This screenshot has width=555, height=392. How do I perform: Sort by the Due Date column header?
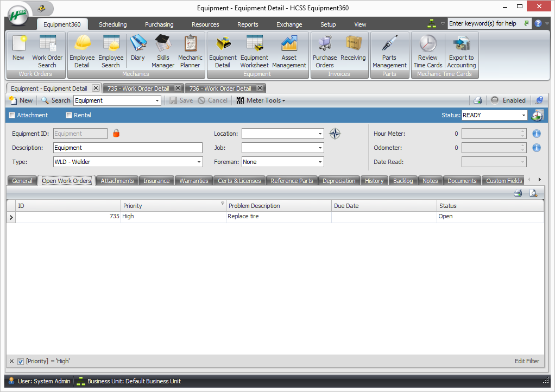(384, 206)
